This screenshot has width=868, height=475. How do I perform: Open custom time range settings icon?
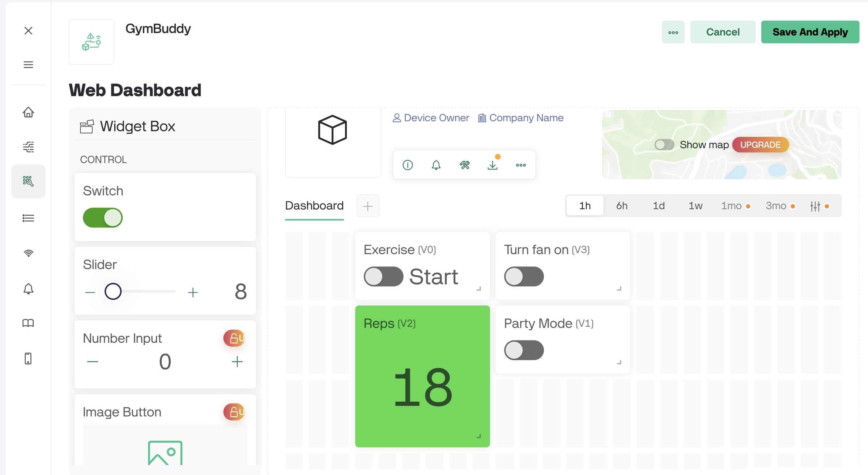click(x=815, y=206)
